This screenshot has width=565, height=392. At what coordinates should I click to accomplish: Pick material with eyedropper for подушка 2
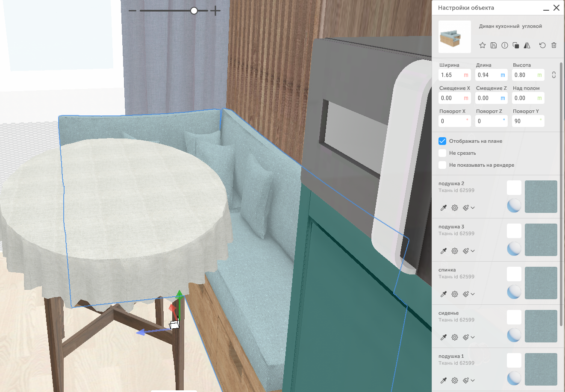[x=444, y=208]
